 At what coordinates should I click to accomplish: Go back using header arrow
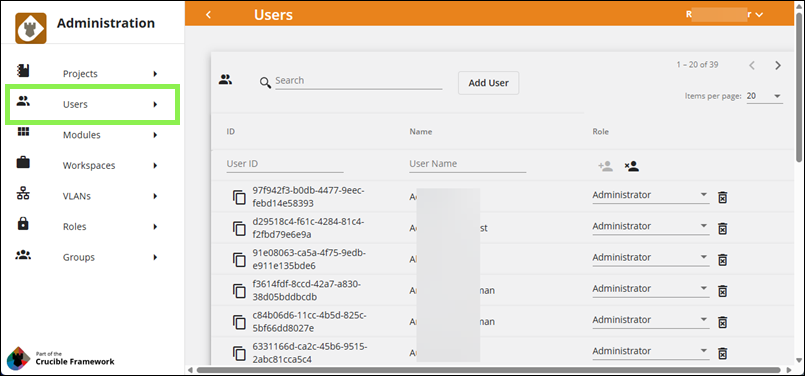coord(208,14)
